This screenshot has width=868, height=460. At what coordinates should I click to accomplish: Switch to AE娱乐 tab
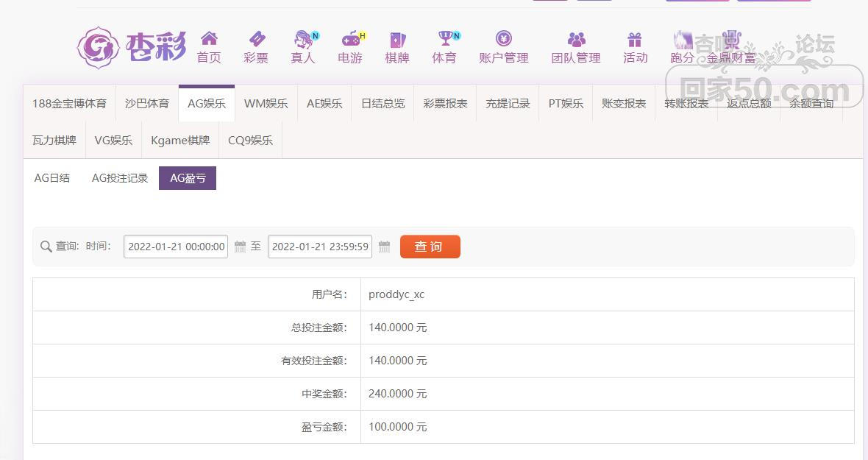(324, 104)
